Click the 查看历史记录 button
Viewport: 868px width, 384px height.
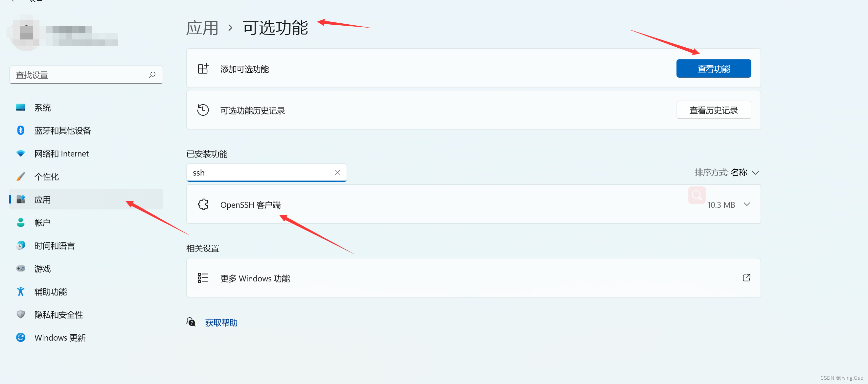click(713, 110)
